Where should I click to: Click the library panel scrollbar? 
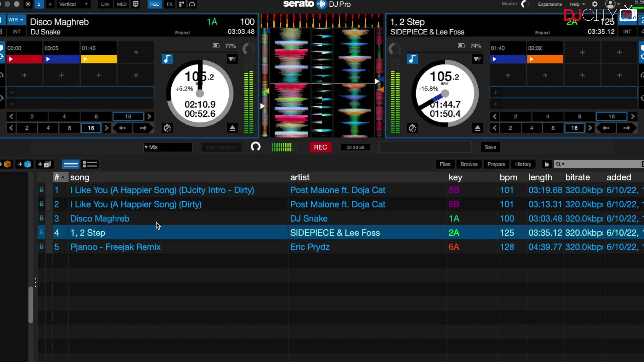point(31,305)
